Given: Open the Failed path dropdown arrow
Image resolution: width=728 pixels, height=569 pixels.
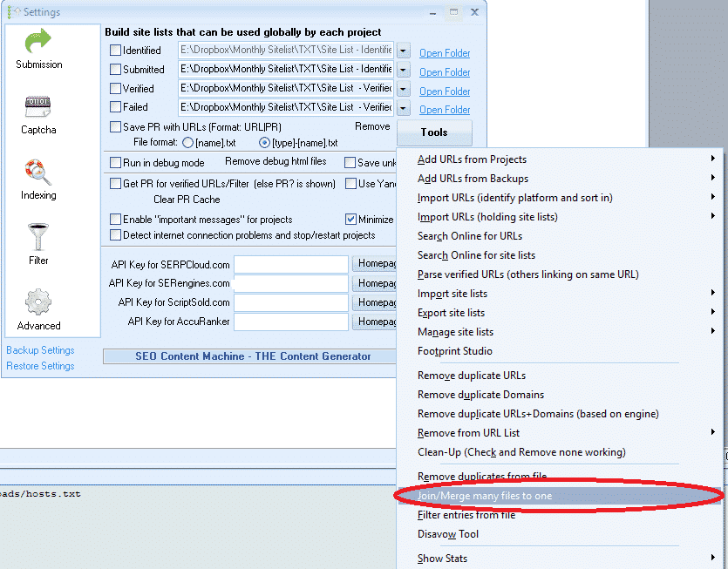Looking at the screenshot, I should (404, 108).
